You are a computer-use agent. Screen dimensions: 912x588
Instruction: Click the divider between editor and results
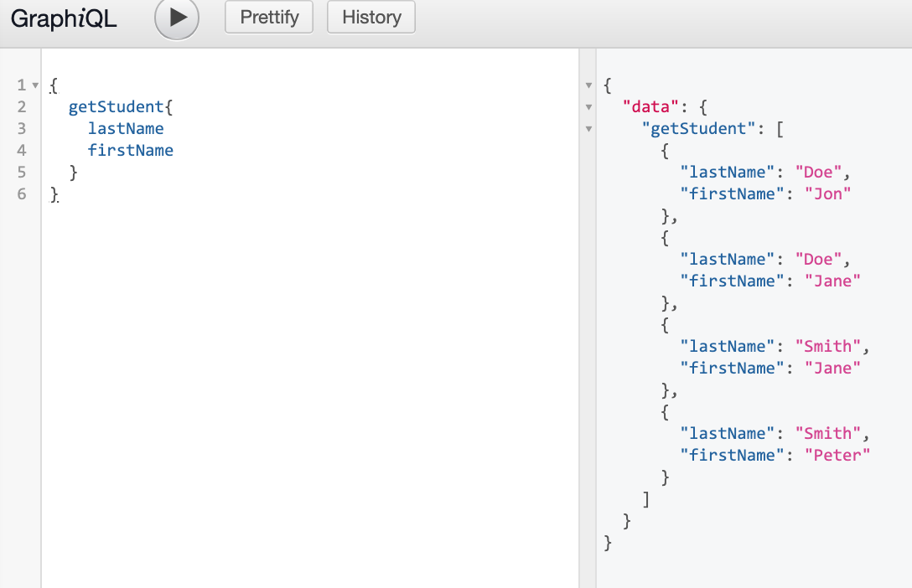tap(588, 335)
